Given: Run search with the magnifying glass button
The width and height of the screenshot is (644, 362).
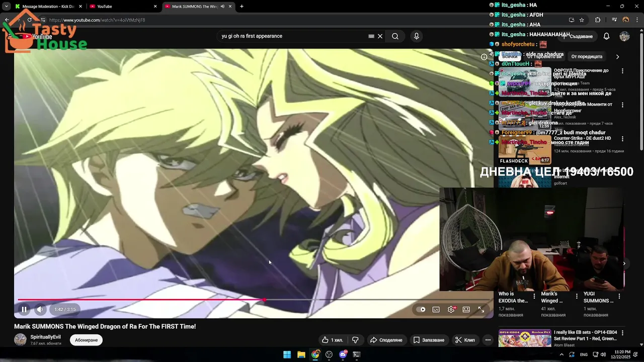Looking at the screenshot, I should (395, 36).
